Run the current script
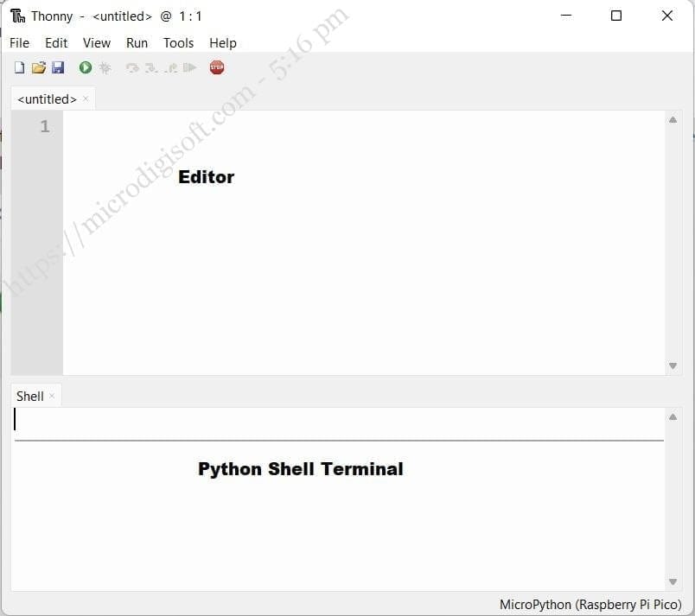Image resolution: width=695 pixels, height=616 pixels. pyautogui.click(x=85, y=67)
